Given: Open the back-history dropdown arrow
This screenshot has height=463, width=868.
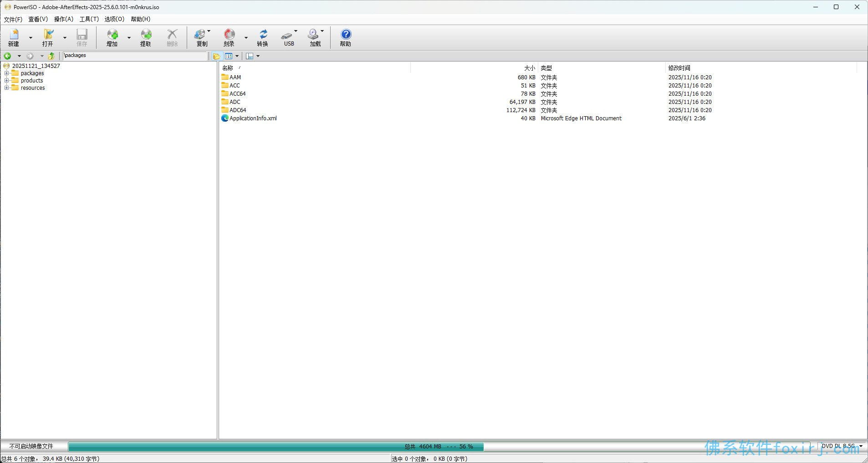Looking at the screenshot, I should coord(19,56).
